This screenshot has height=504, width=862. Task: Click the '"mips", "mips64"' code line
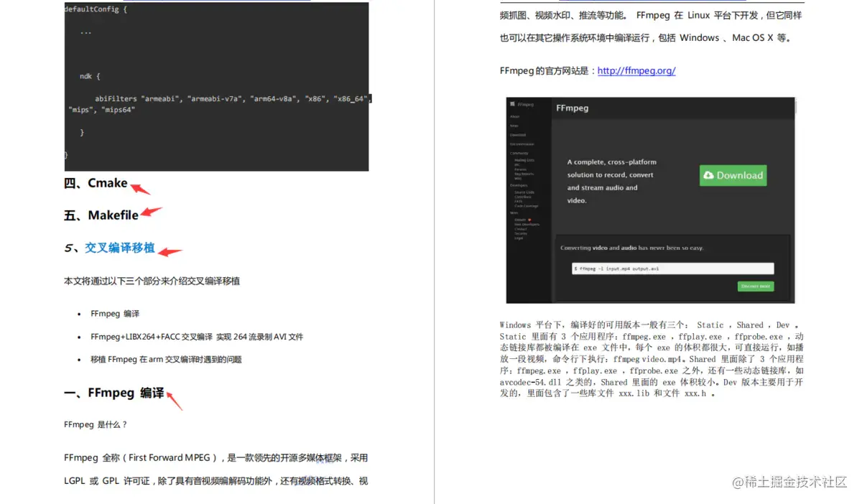pyautogui.click(x=101, y=110)
